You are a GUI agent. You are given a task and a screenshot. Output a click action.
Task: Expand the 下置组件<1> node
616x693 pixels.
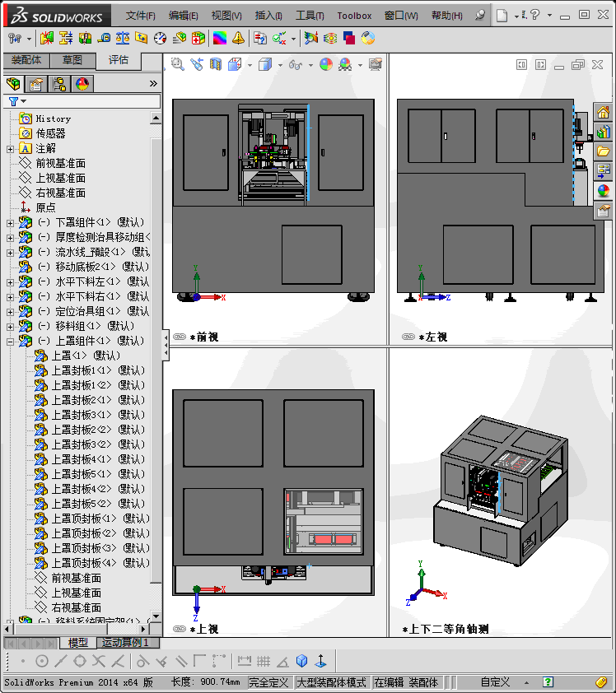coord(10,223)
